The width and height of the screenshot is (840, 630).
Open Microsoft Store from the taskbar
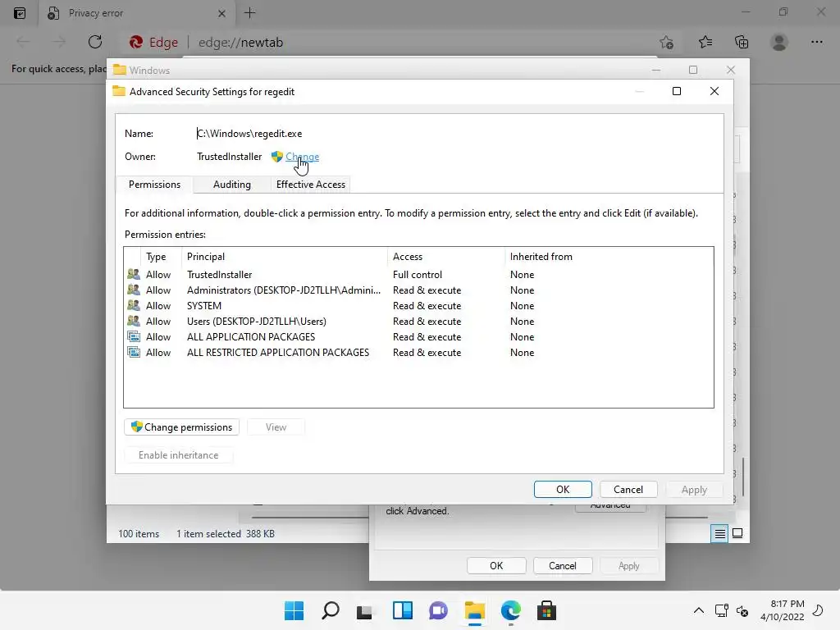[x=546, y=610]
